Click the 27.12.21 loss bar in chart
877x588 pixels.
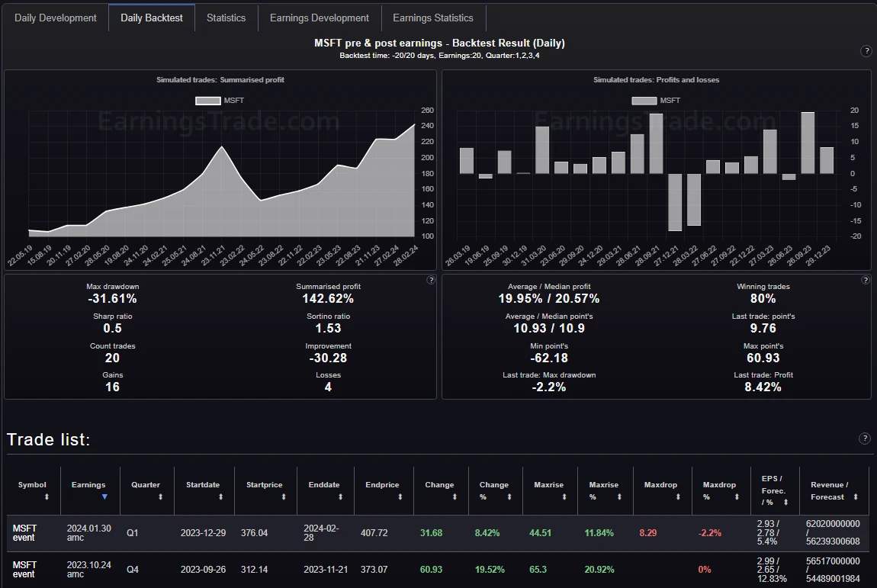click(675, 202)
